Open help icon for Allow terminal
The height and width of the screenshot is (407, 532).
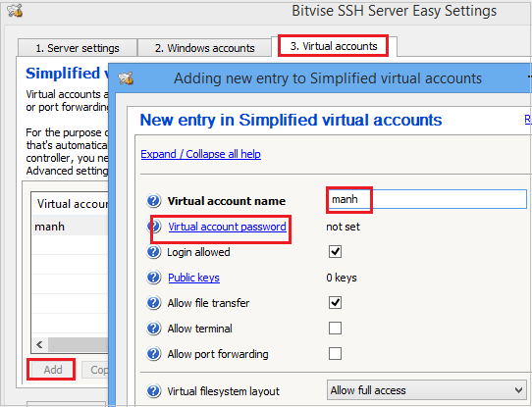pos(153,328)
